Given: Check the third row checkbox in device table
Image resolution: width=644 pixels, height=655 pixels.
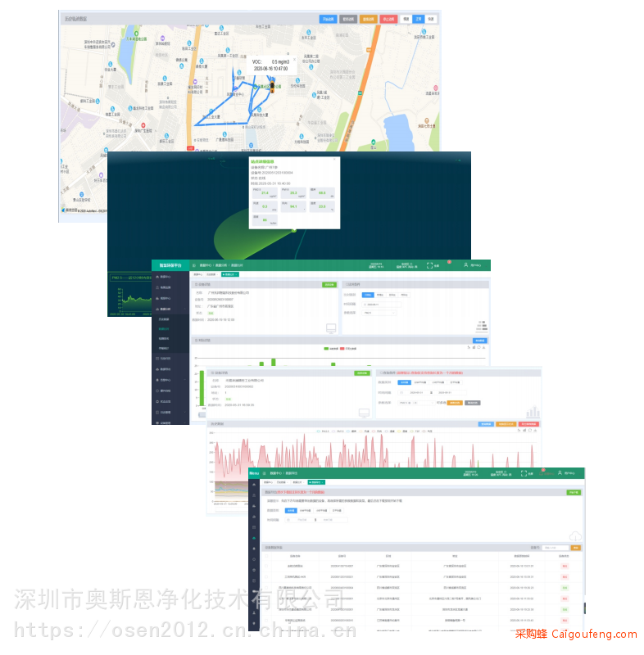Looking at the screenshot, I should click(266, 588).
